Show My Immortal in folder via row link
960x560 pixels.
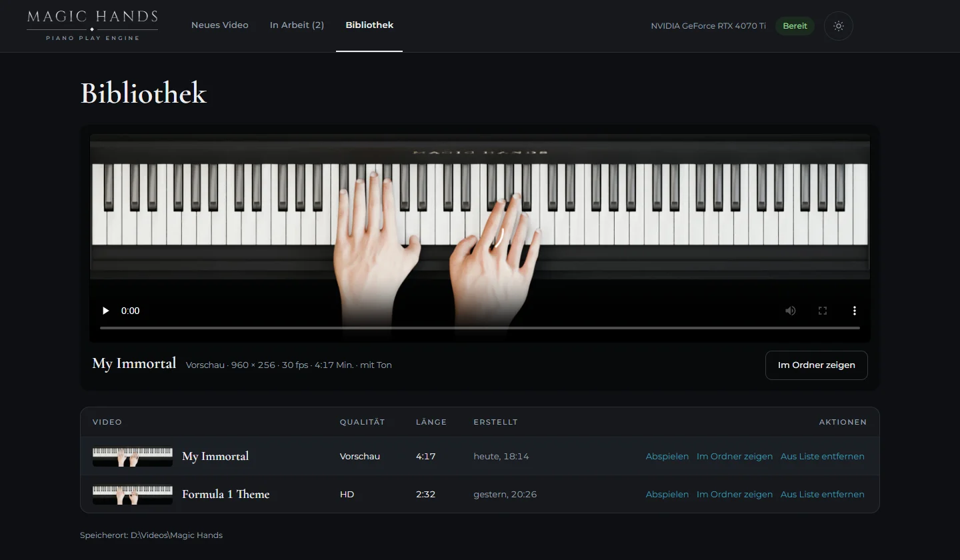click(735, 457)
